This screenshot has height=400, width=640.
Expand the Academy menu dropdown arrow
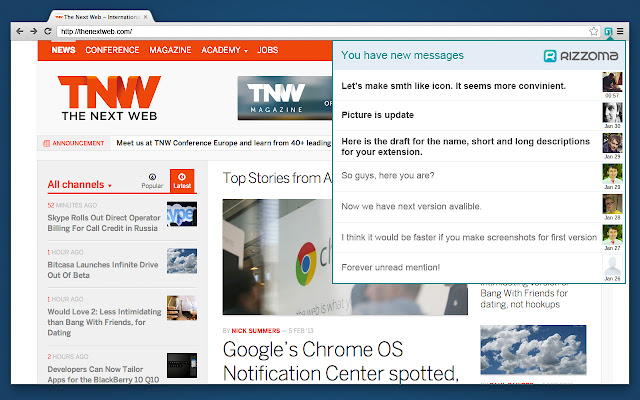(x=246, y=51)
